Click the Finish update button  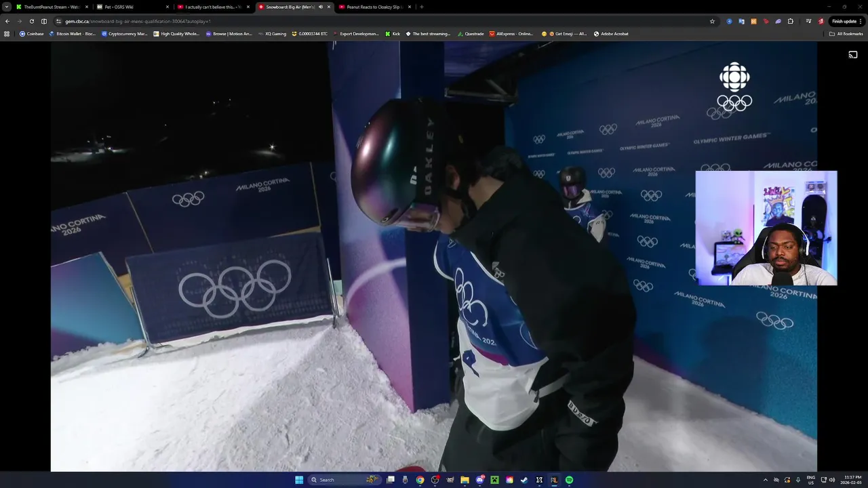(848, 21)
